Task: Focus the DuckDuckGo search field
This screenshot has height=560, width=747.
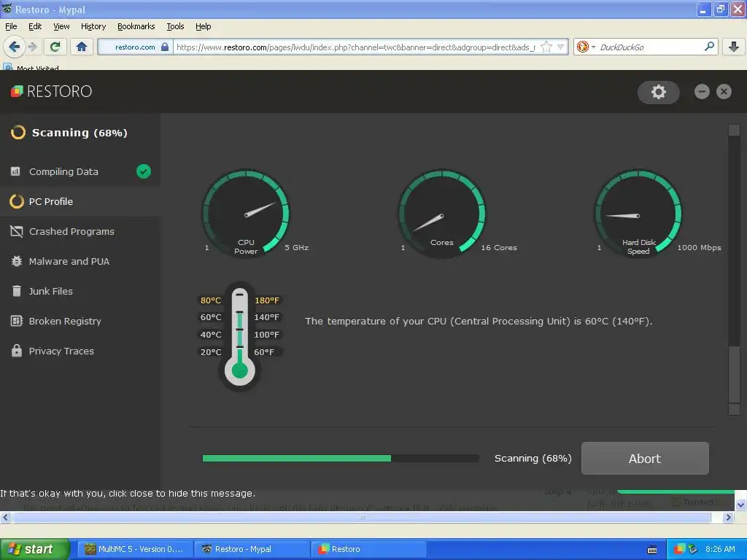Action: point(649,47)
